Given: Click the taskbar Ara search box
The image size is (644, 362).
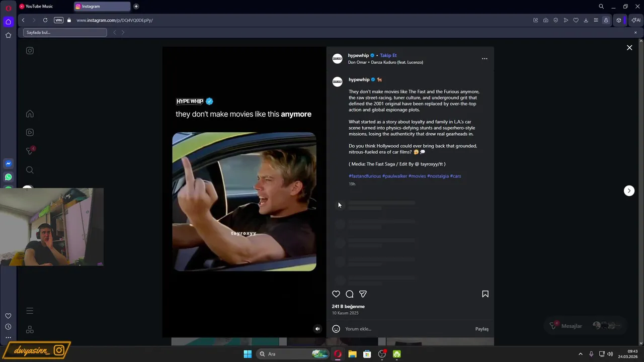Looking at the screenshot, I should (292, 354).
